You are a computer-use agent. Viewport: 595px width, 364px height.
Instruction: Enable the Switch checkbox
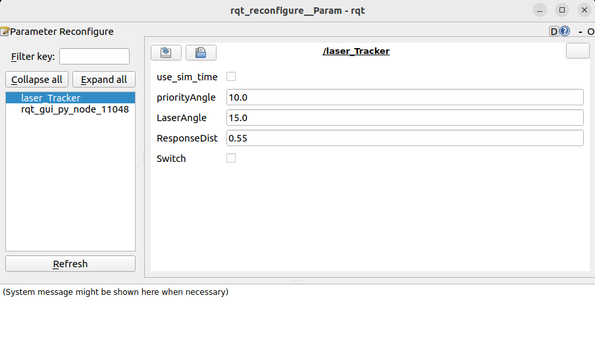pos(231,158)
